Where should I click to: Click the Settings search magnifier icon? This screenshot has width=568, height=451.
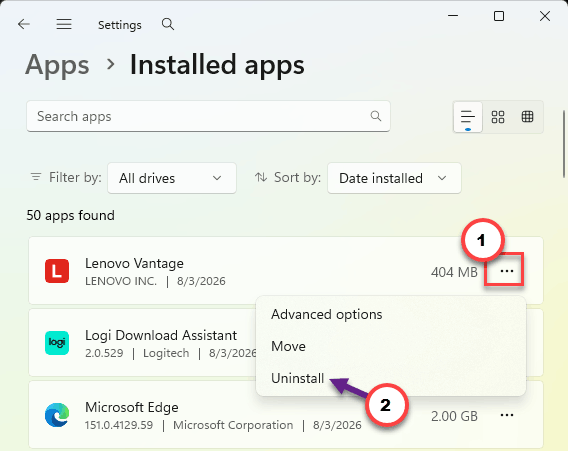click(x=168, y=24)
